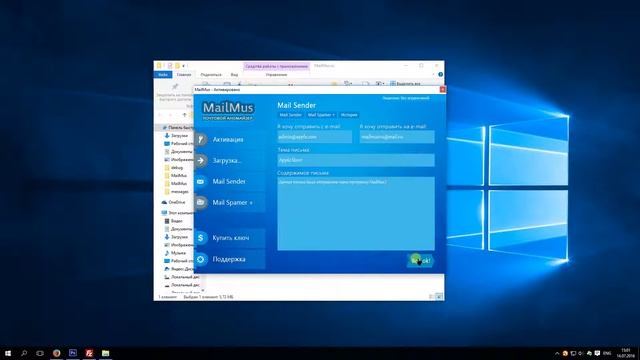The height and width of the screenshot is (360, 640).
Task: Switch to Главная ribbon tab in Explorer
Action: pos(184,75)
